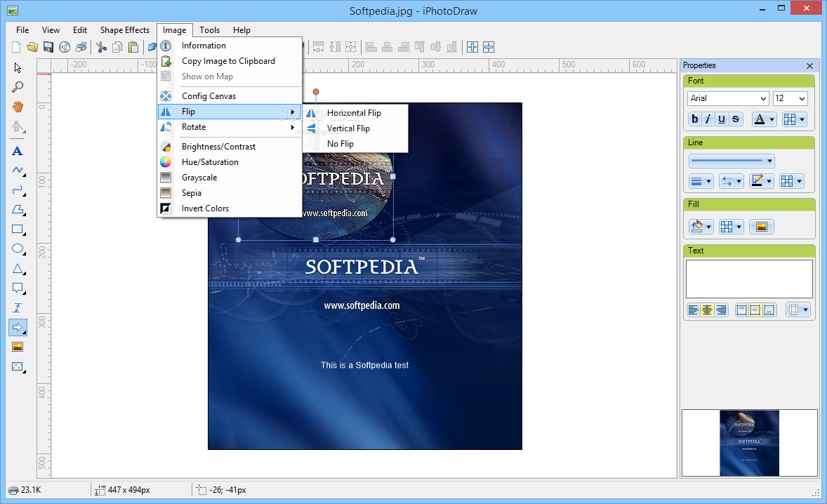This screenshot has width=827, height=504.
Task: Open the Fill section pattern grid dropdown
Action: 731,227
